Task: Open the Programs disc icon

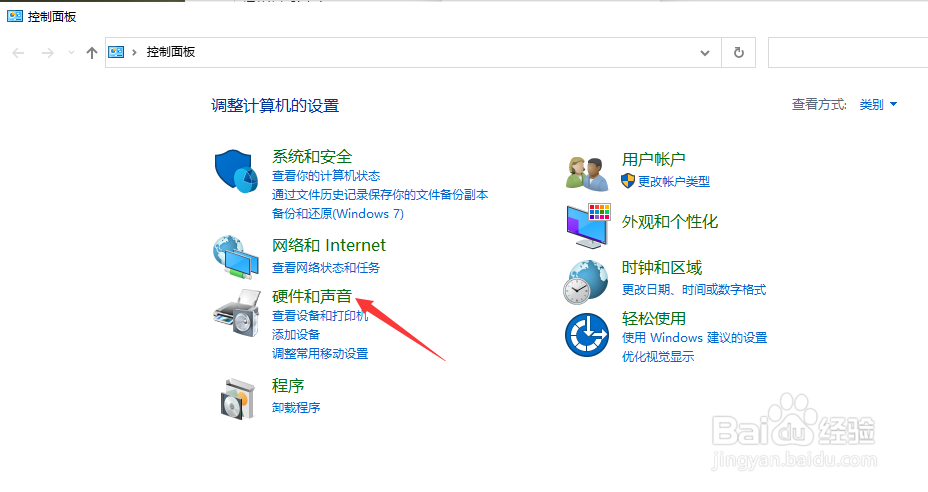Action: pos(238,400)
